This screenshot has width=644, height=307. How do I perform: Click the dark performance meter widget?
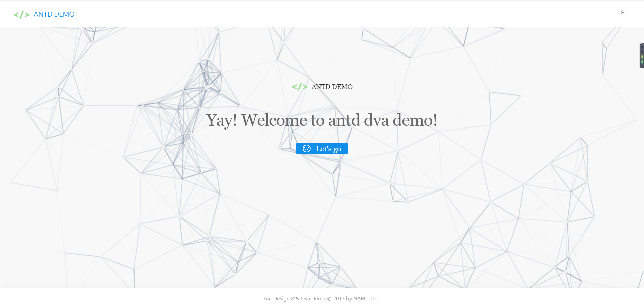pos(642,56)
